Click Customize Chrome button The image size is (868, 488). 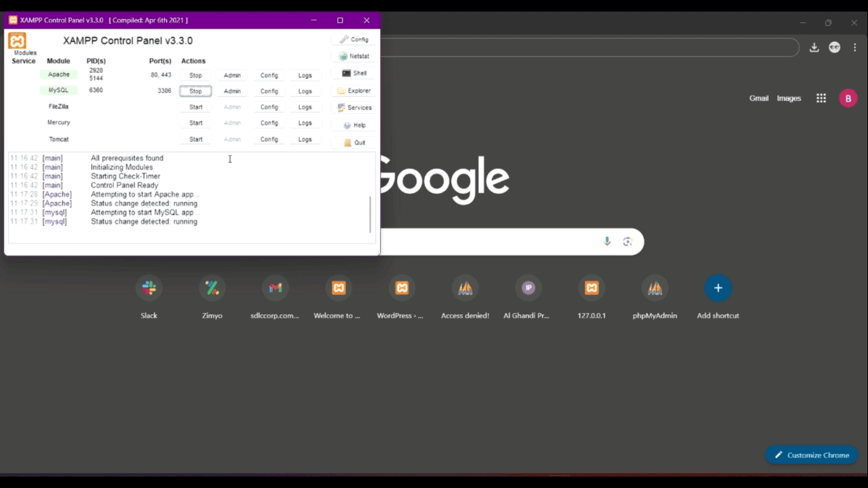pyautogui.click(x=812, y=455)
